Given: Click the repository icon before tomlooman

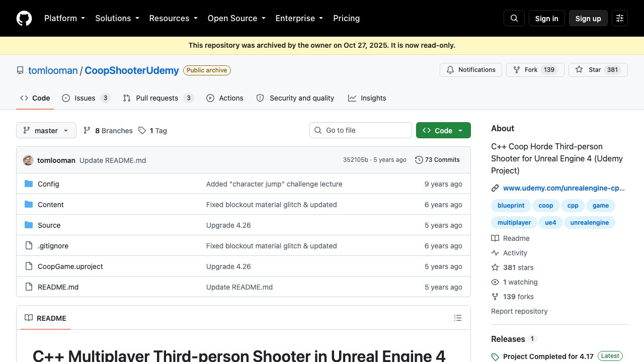Looking at the screenshot, I should [20, 70].
